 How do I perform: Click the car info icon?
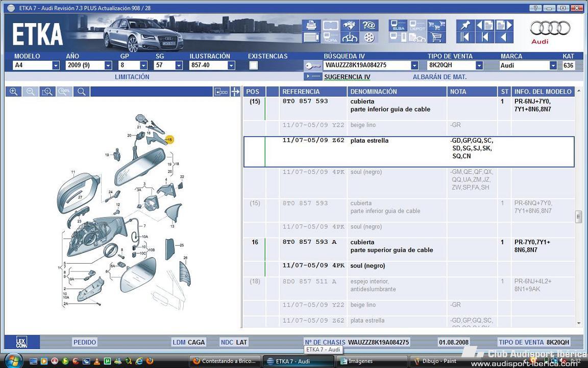point(349,37)
